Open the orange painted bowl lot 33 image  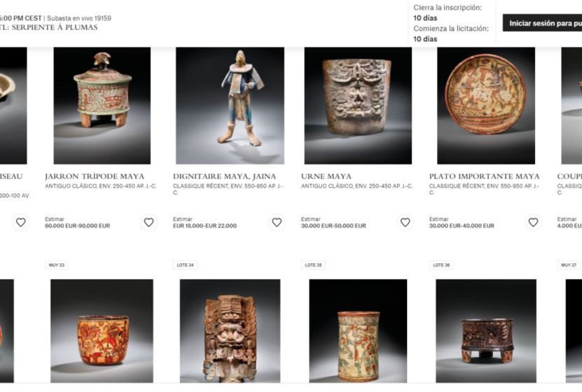pyautogui.click(x=102, y=331)
